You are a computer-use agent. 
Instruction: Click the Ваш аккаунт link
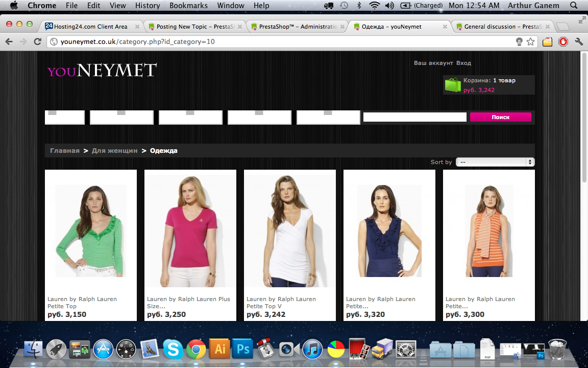point(433,63)
